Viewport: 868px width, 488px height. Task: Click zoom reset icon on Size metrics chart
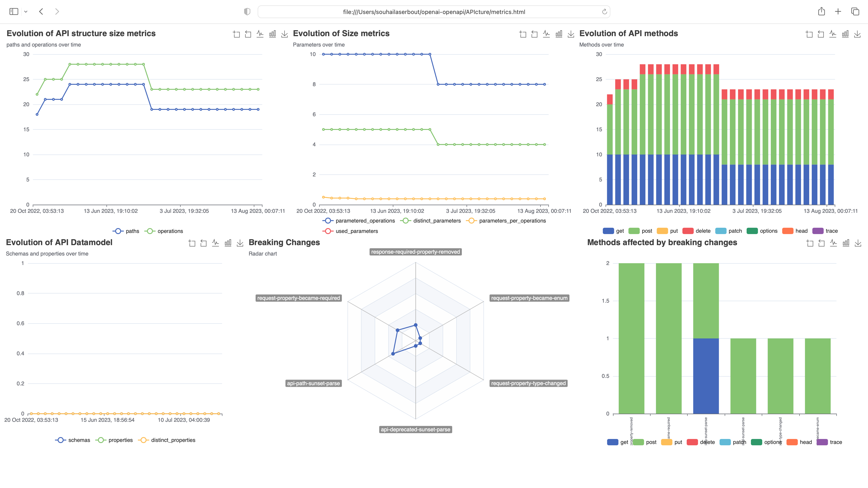534,34
